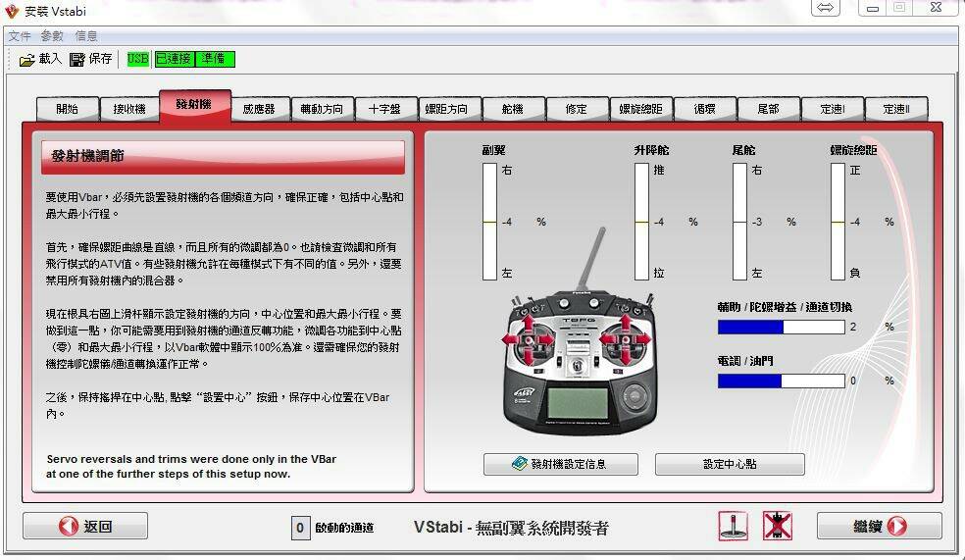The image size is (965, 560).
Task: Click the green USB status indicator
Action: (x=138, y=59)
